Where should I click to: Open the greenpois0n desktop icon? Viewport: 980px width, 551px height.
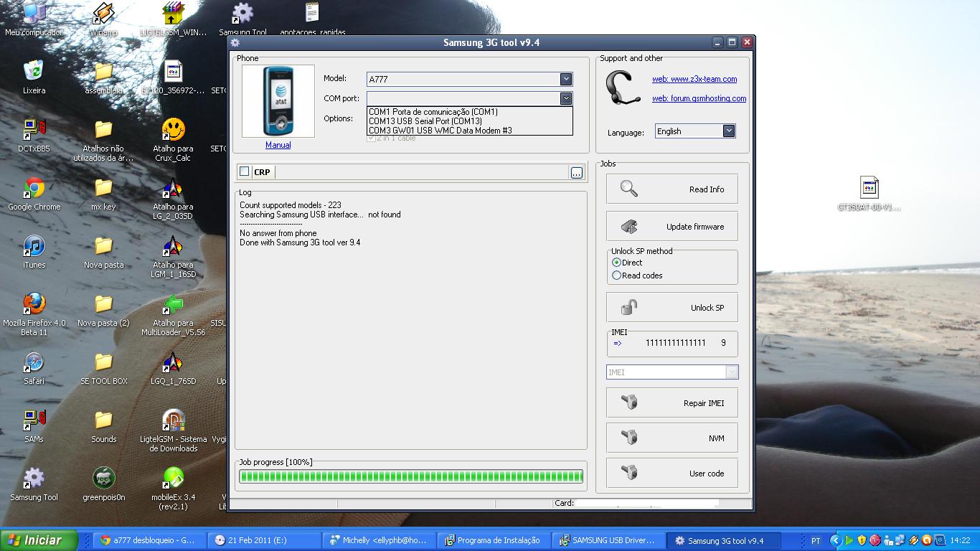pyautogui.click(x=103, y=484)
